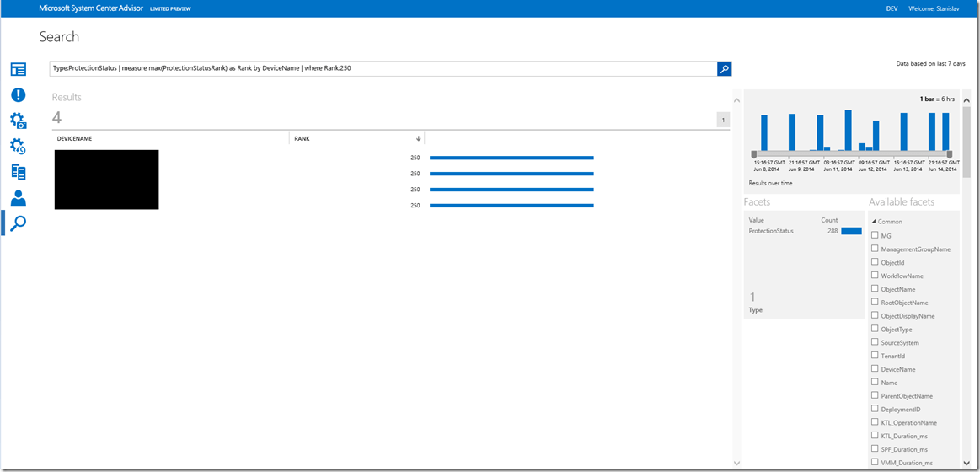Viewport: 980px width, 472px height.
Task: Enable the ManagementGroupName facet checkbox
Action: (875, 249)
